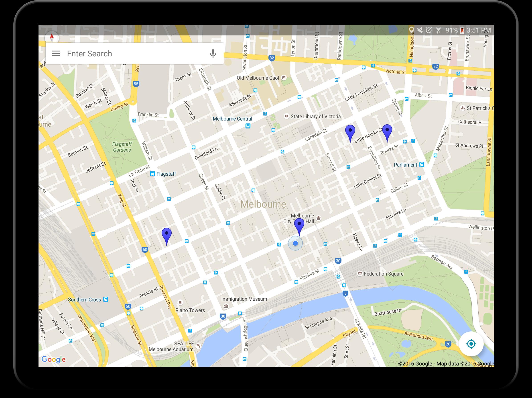Click the Enter Search input field
Image resolution: width=532 pixels, height=398 pixels.
pyautogui.click(x=135, y=53)
